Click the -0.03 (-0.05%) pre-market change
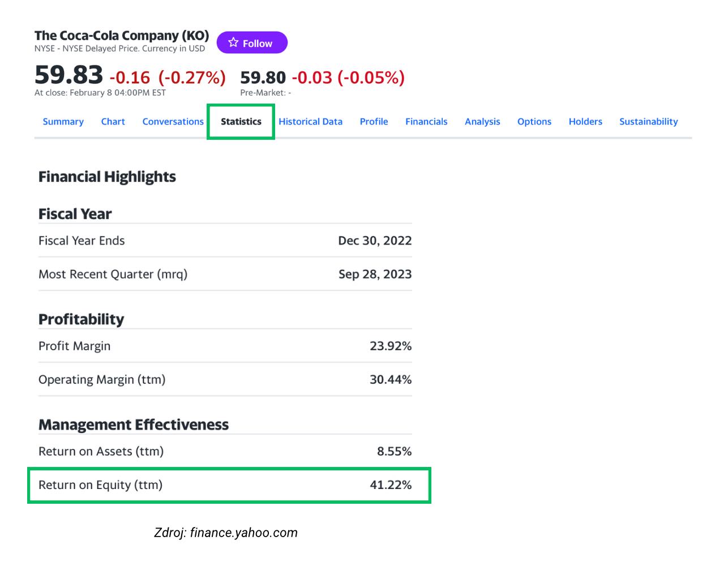 348,78
